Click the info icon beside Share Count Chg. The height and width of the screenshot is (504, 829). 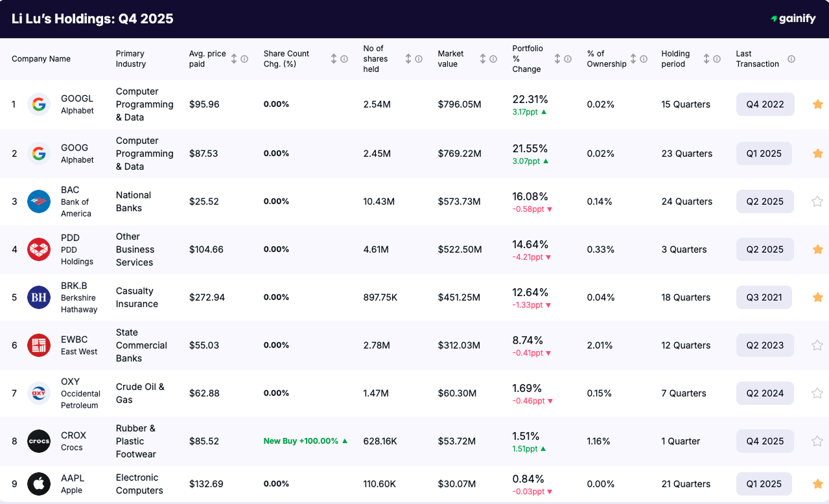tap(344, 58)
